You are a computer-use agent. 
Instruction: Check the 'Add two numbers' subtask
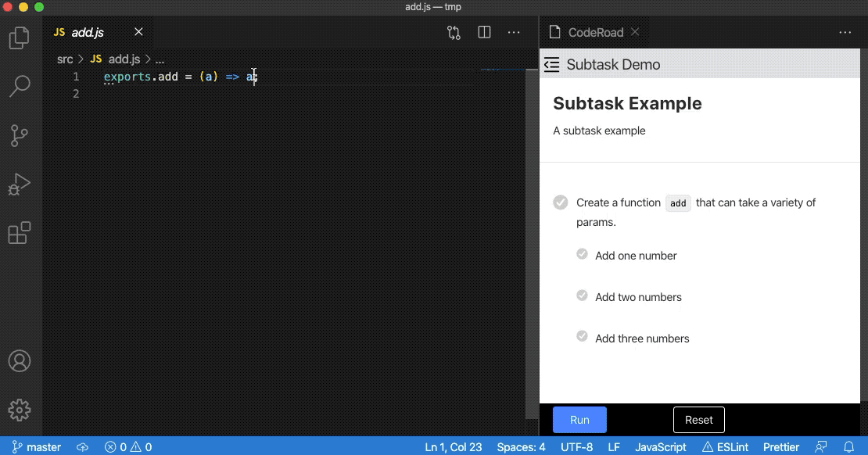[582, 296]
